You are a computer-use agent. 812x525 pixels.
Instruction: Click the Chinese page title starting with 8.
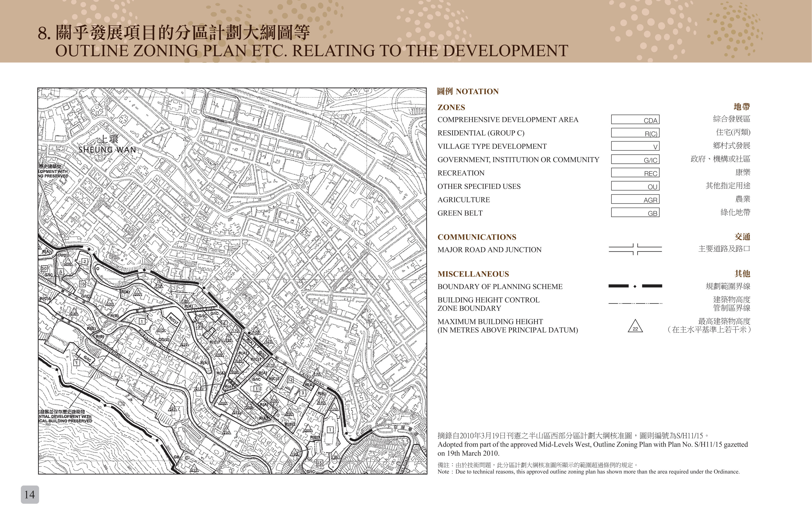click(174, 33)
